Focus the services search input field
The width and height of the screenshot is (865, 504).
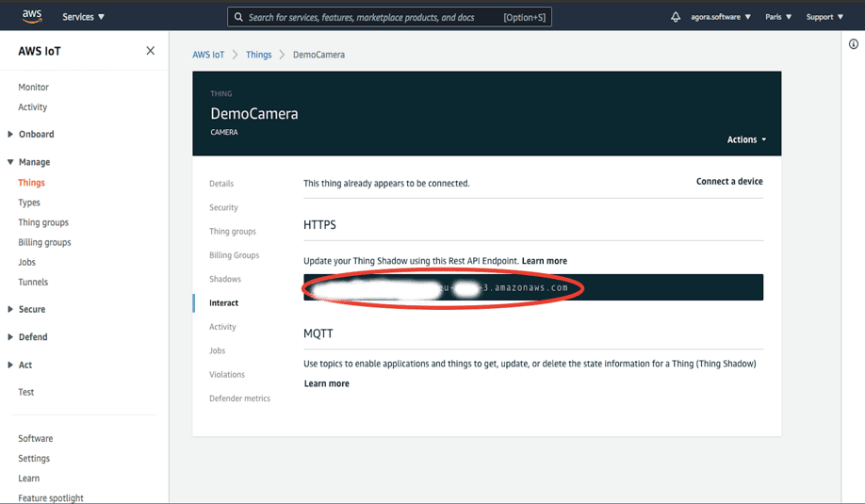click(389, 17)
